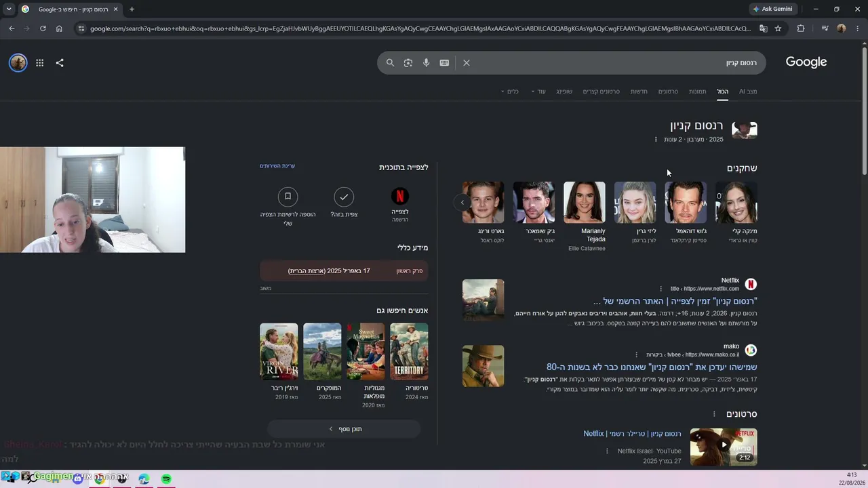The image size is (868, 488).
Task: Switch to the שופינג shopping tab
Action: click(564, 91)
